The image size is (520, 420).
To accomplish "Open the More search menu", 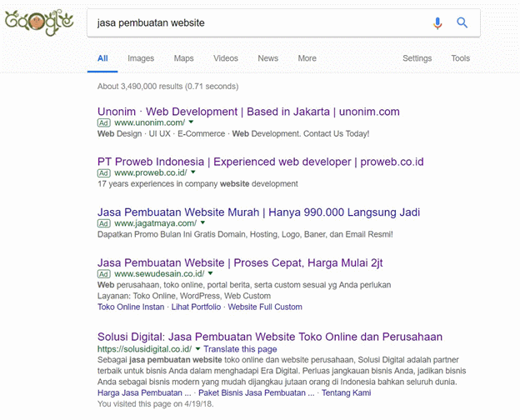I will (307, 58).
